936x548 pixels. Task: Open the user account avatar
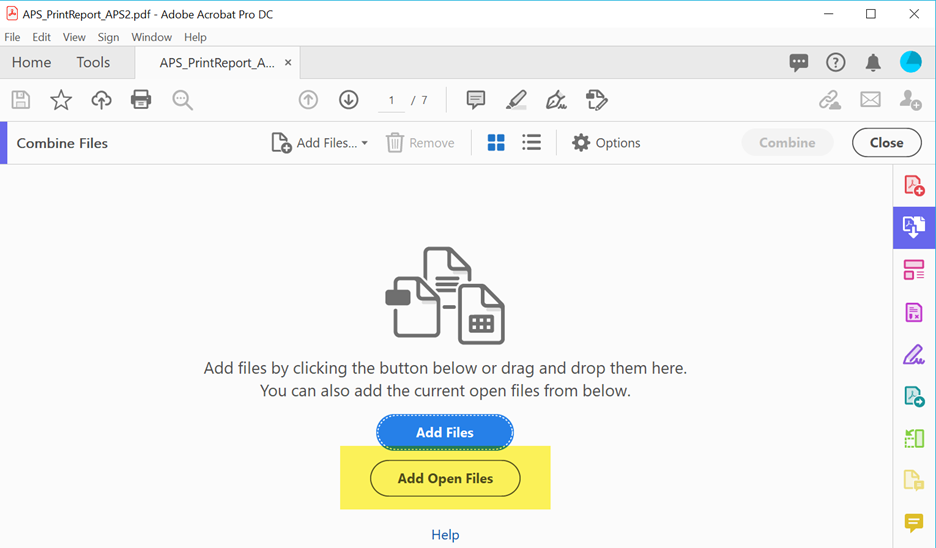(x=910, y=62)
